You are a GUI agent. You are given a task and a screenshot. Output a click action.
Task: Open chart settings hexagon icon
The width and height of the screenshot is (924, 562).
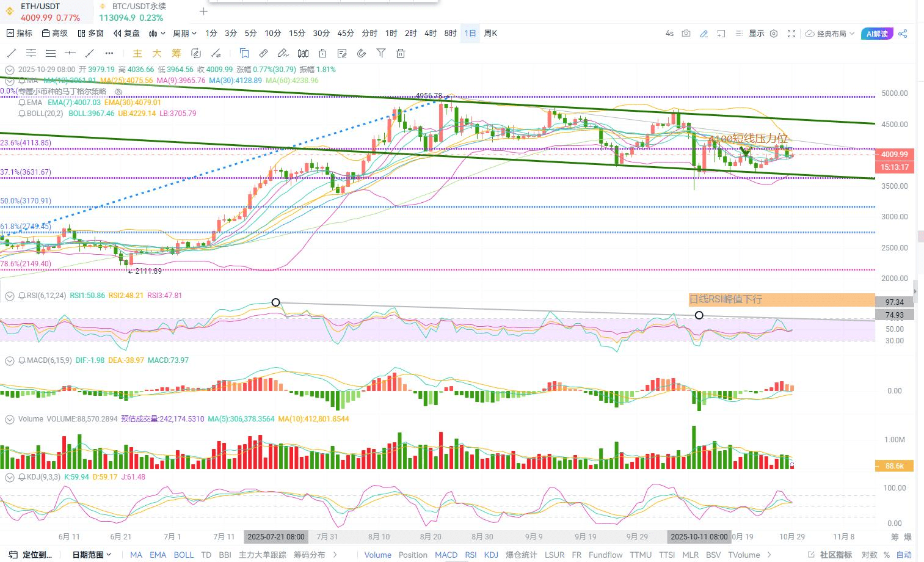coord(774,34)
